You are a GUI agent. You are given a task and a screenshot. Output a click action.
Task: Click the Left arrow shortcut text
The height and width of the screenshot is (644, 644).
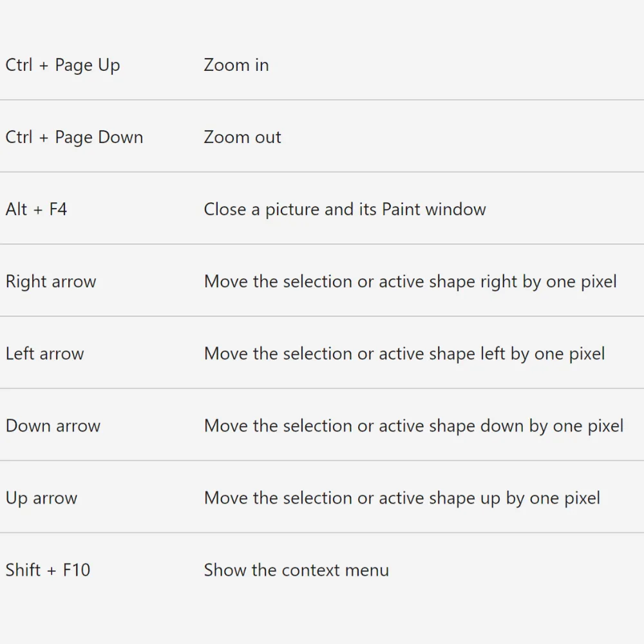pos(44,354)
